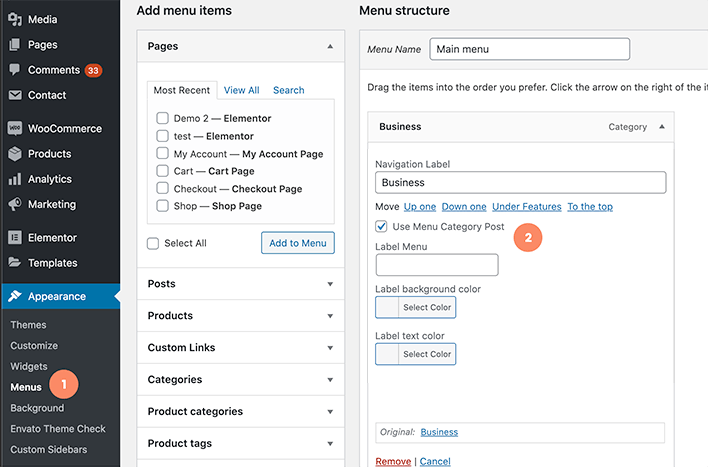Click the Remove link
This screenshot has height=467, width=708.
393,461
